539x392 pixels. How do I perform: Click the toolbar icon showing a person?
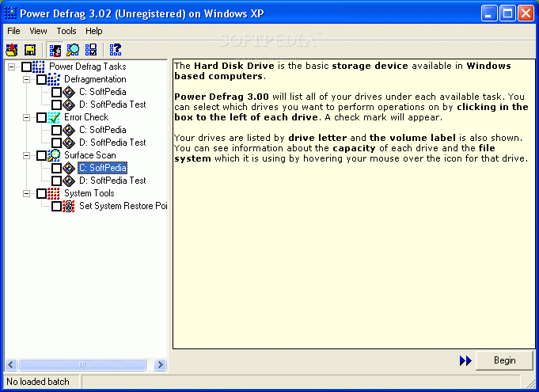pos(55,50)
